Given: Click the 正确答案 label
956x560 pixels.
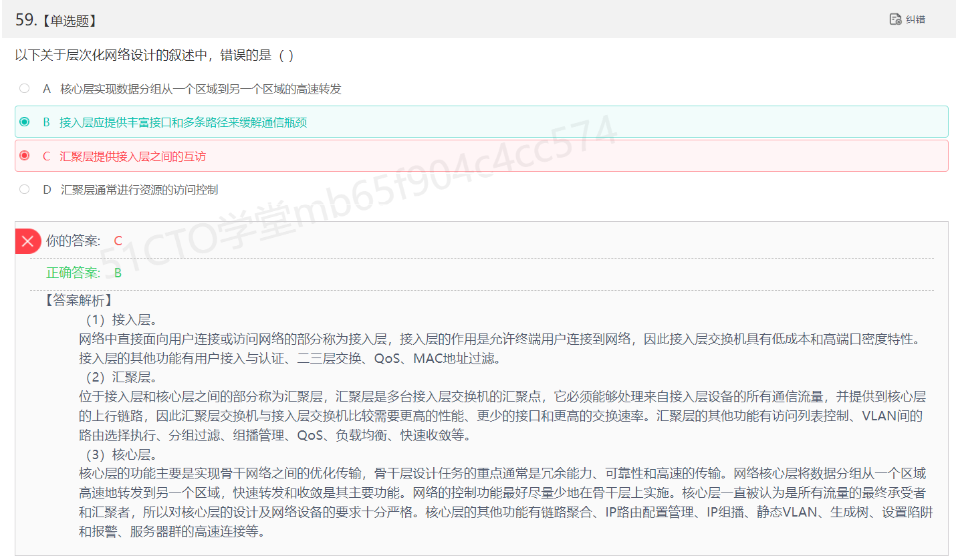Looking at the screenshot, I should pos(74,273).
